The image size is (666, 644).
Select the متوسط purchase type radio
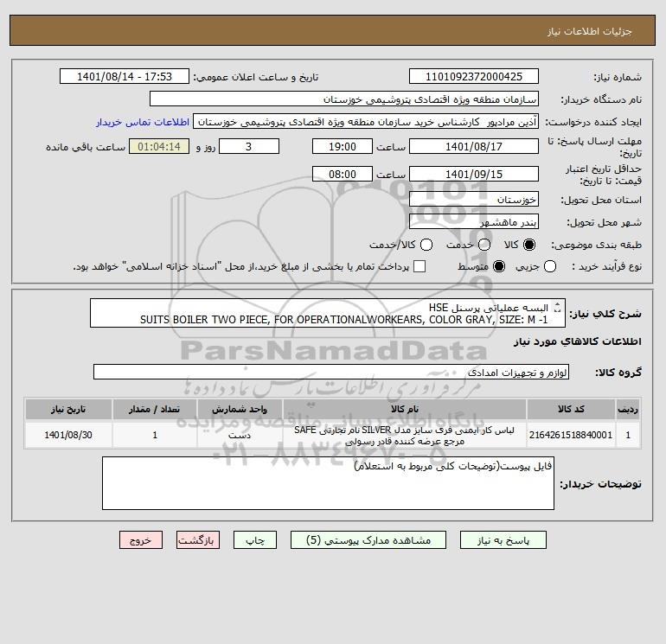click(x=499, y=266)
